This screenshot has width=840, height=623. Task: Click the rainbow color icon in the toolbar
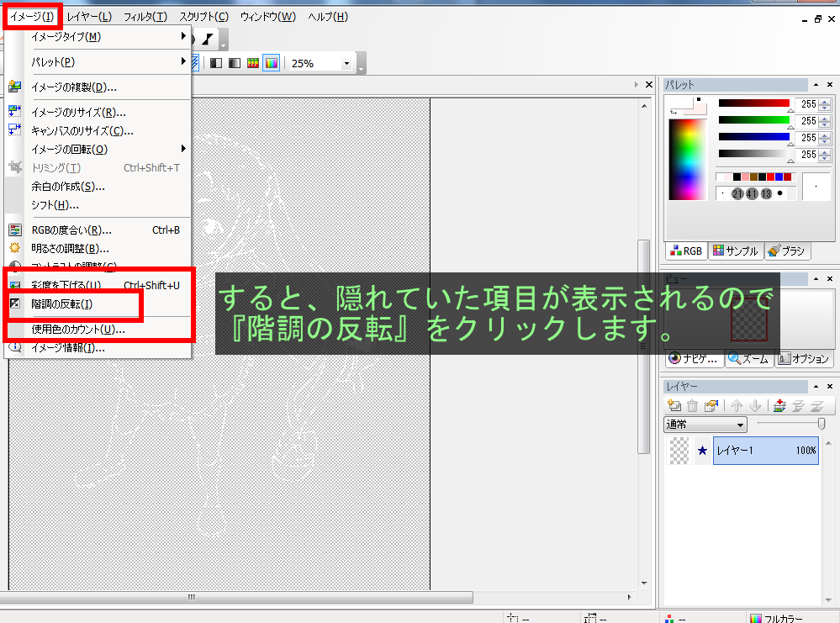click(271, 63)
